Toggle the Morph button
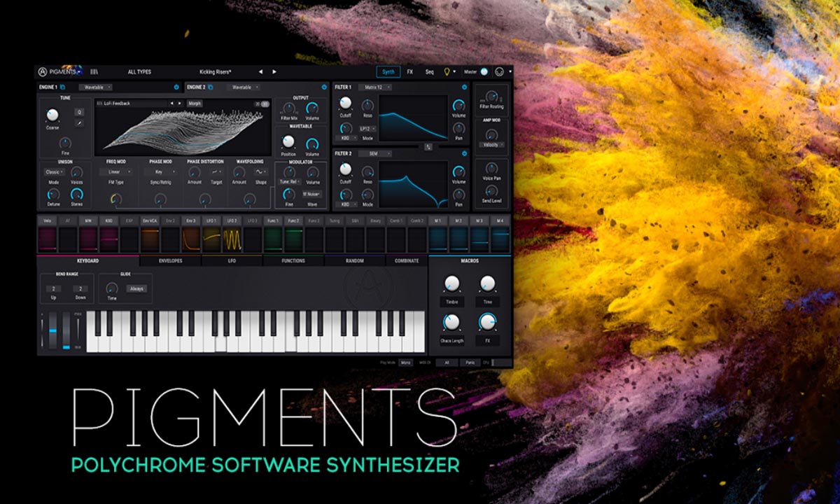This screenshot has height=504, width=840. pos(194,104)
